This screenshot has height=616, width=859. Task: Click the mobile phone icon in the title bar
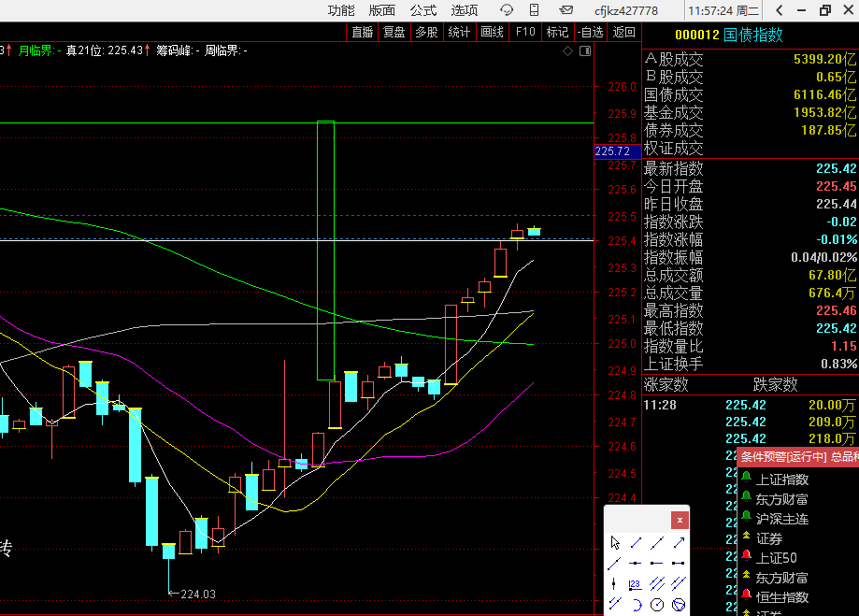click(534, 10)
